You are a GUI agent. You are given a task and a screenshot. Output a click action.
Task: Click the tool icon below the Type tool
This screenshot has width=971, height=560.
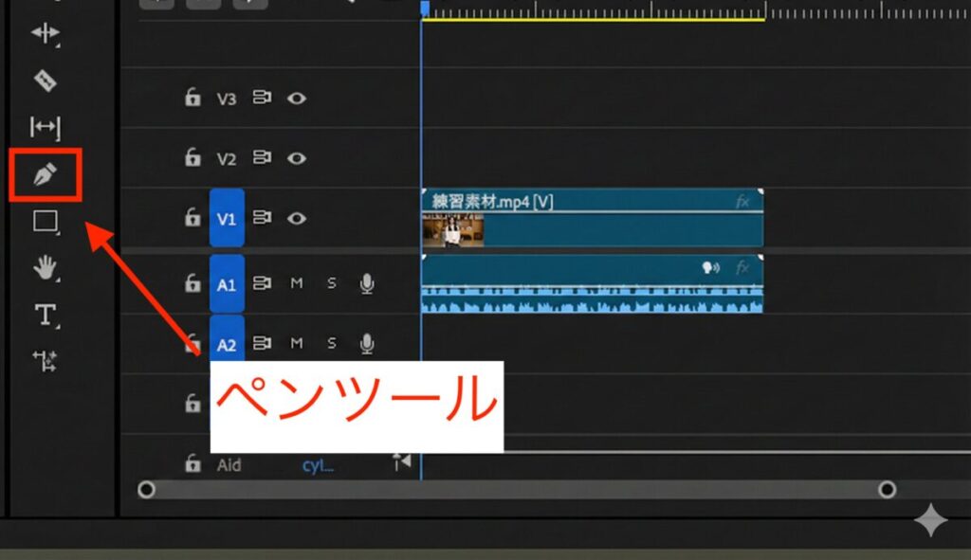coord(45,360)
